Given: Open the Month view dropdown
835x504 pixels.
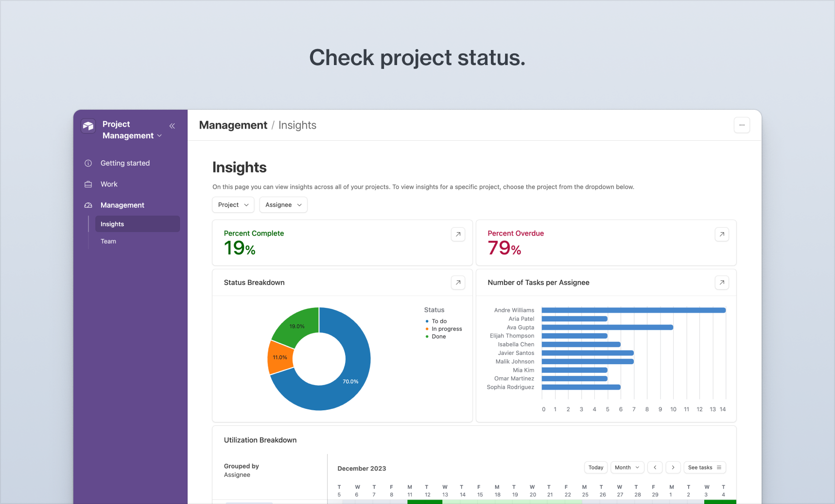Looking at the screenshot, I should (627, 468).
